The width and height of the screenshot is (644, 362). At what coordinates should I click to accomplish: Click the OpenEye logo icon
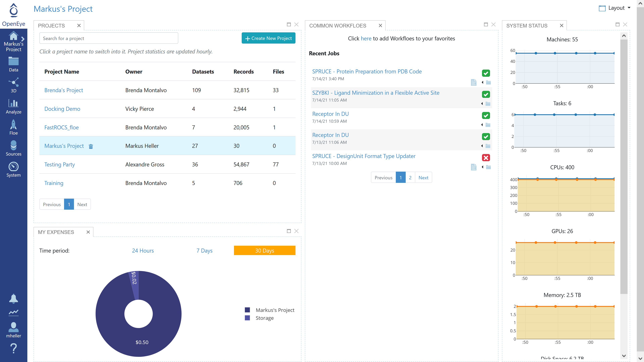pyautogui.click(x=13, y=11)
